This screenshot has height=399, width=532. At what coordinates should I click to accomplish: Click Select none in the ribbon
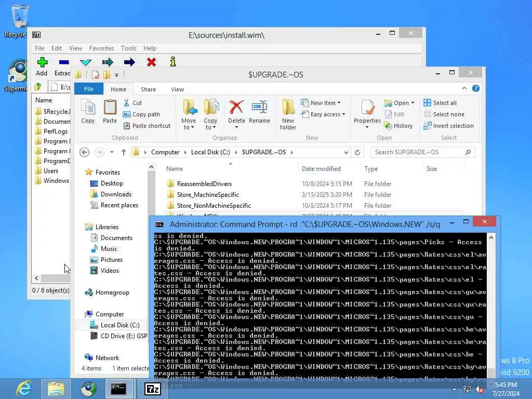pos(444,114)
